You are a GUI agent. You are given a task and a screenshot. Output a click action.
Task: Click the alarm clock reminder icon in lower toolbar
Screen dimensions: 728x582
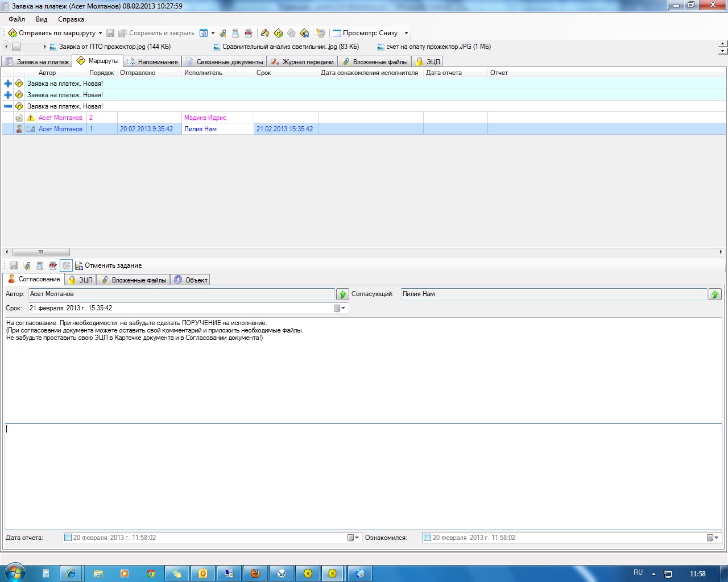pyautogui.click(x=66, y=265)
